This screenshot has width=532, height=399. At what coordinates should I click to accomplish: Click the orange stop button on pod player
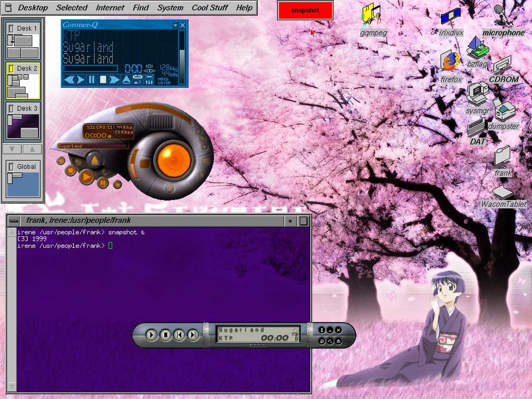coord(70,170)
